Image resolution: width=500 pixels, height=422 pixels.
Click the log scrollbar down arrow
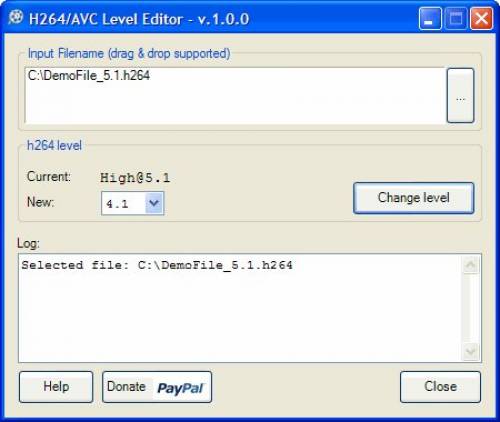[x=471, y=352]
